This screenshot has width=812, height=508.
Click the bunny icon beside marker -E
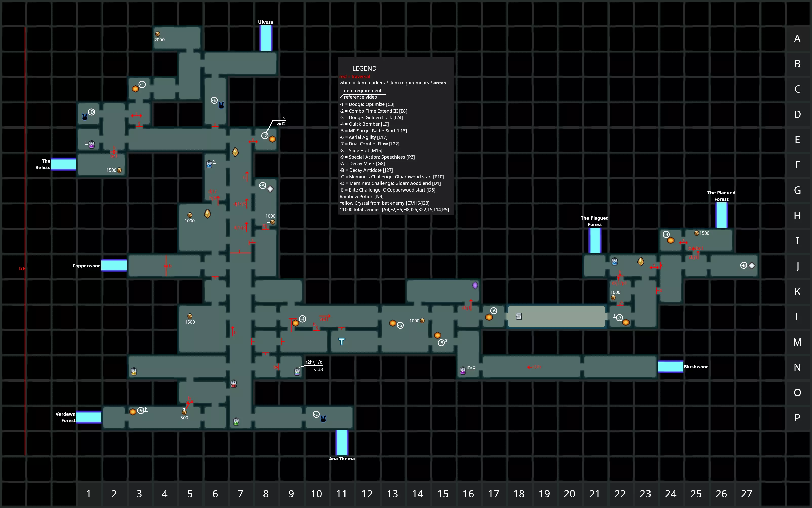(x=221, y=105)
